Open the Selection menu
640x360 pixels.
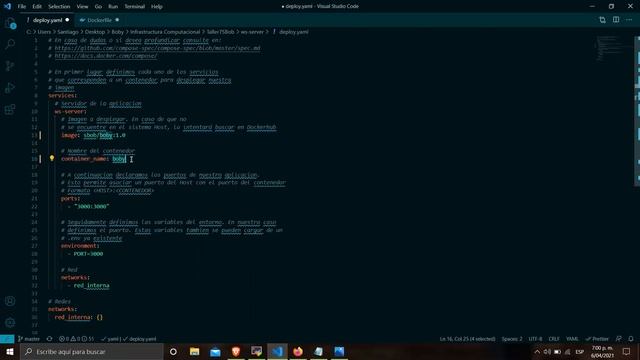pyautogui.click(x=59, y=7)
